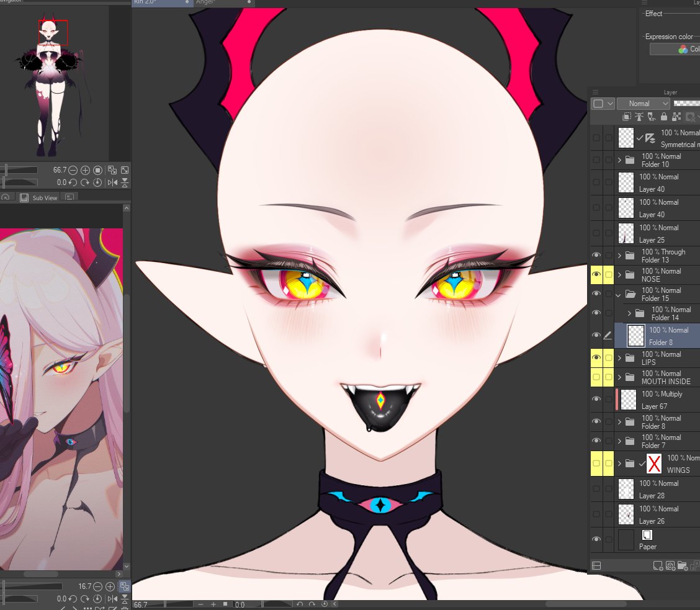Screen dimensions: 700x610
Task: Click the layer opacity checkered slider
Action: coord(686,103)
